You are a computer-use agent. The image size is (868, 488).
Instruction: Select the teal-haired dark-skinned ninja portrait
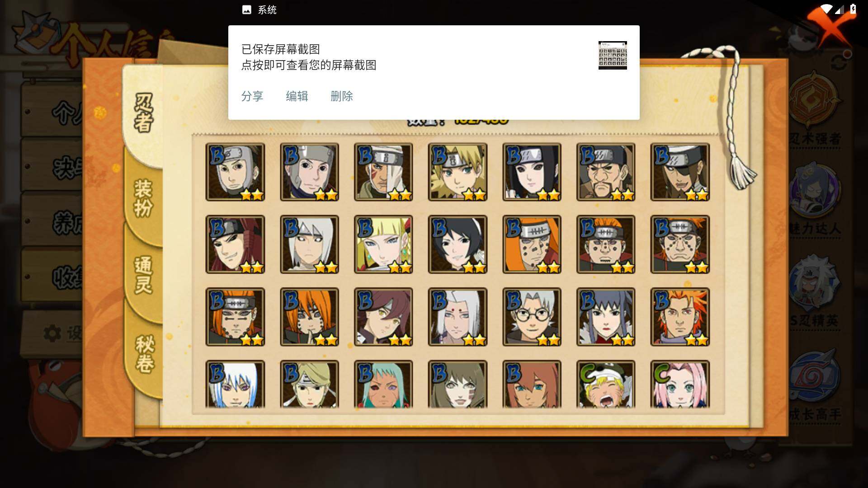(x=383, y=384)
